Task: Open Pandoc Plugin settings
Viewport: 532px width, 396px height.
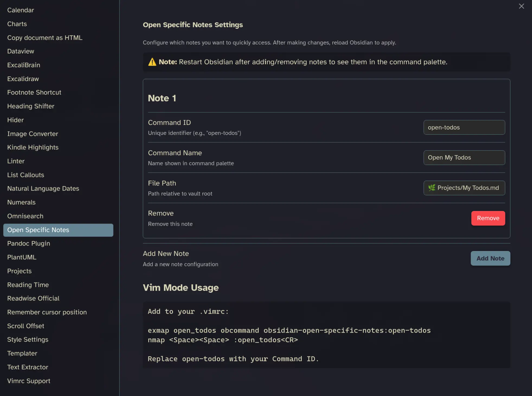Action: pos(29,243)
